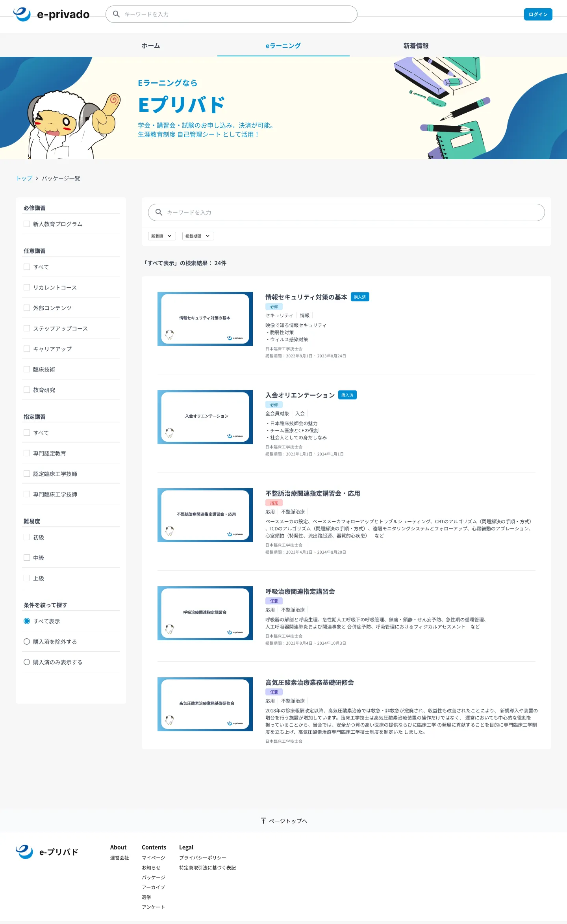Click the 購入済 badge beside 入会オリエンテーション
Screen dimensions: 567x924
tap(347, 395)
